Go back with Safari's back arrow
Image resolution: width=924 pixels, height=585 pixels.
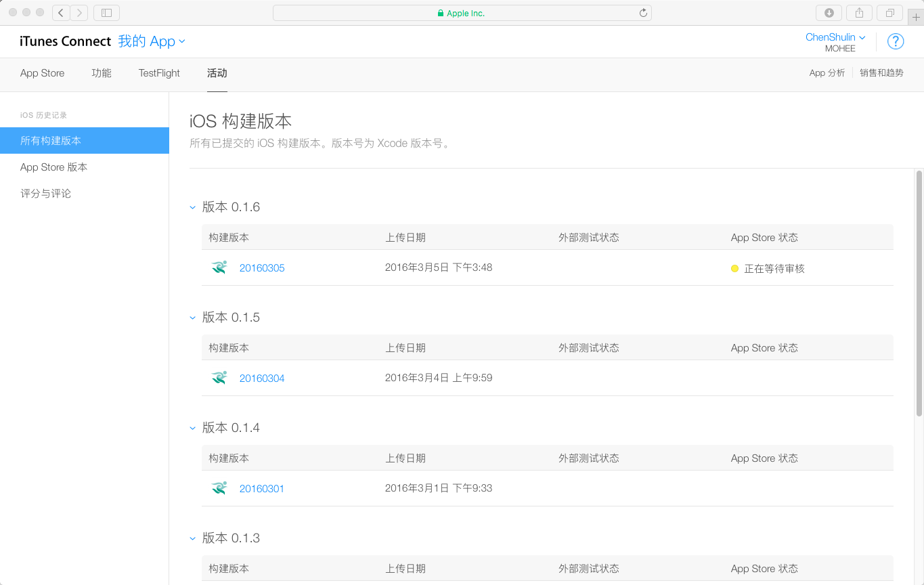[x=61, y=12]
